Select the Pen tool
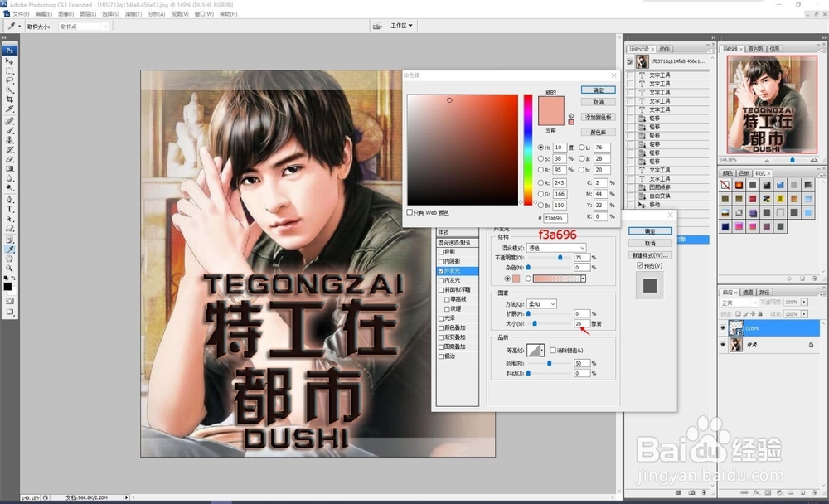This screenshot has width=829, height=504. [x=9, y=200]
